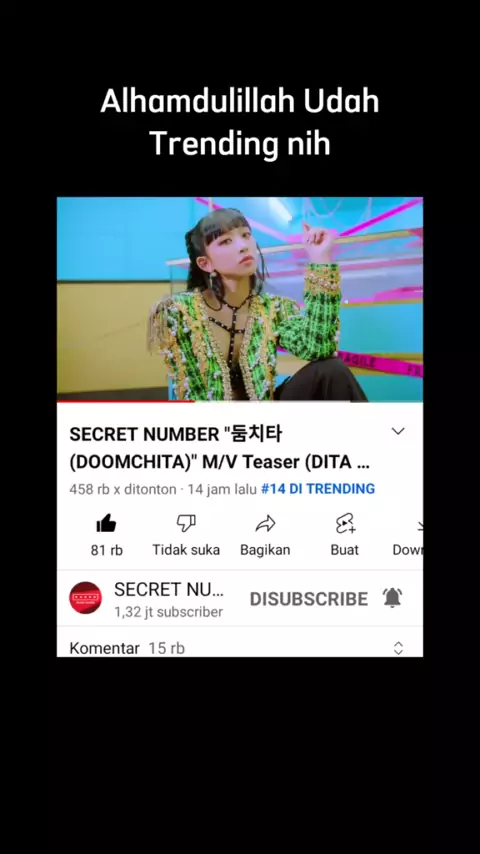Expand the video description chevron

click(398, 431)
